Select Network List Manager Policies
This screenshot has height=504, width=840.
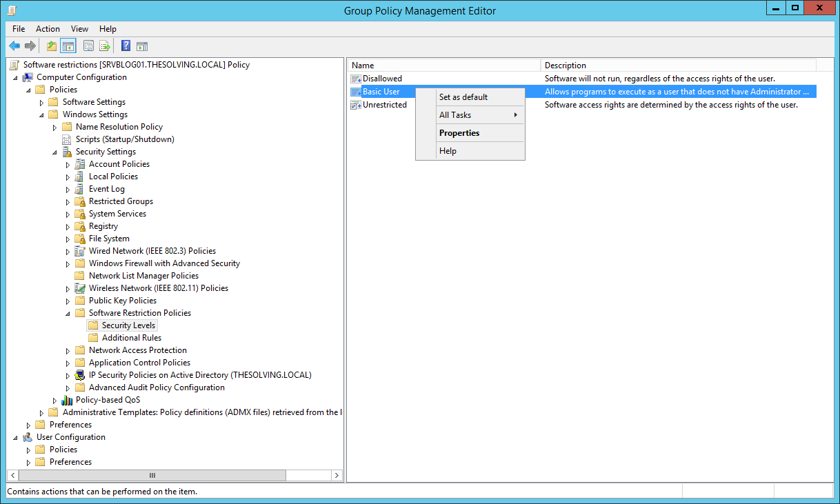coord(143,276)
